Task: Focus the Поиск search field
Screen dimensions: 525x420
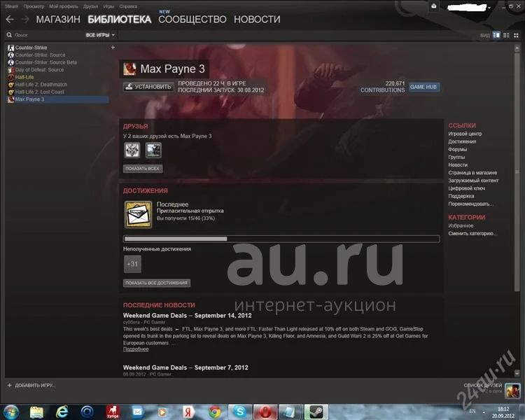Action: click(47, 35)
